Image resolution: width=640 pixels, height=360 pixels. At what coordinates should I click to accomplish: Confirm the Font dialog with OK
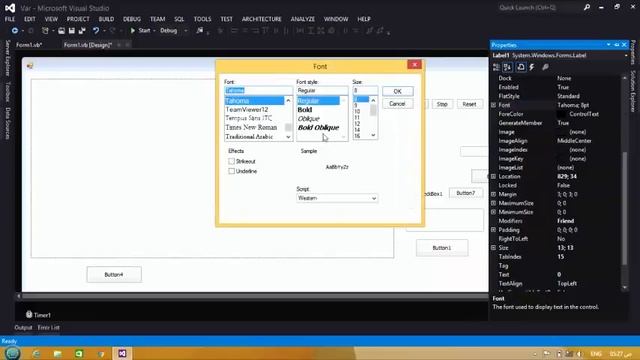coord(398,91)
